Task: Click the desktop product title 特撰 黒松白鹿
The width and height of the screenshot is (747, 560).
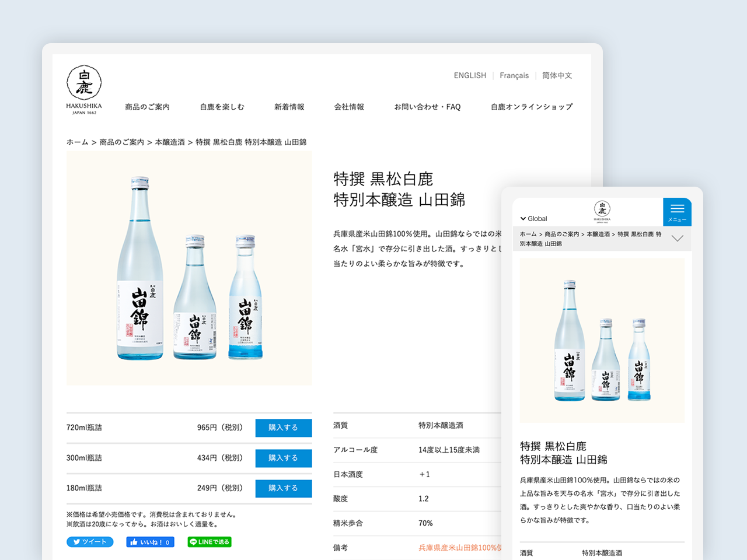Action: (383, 179)
